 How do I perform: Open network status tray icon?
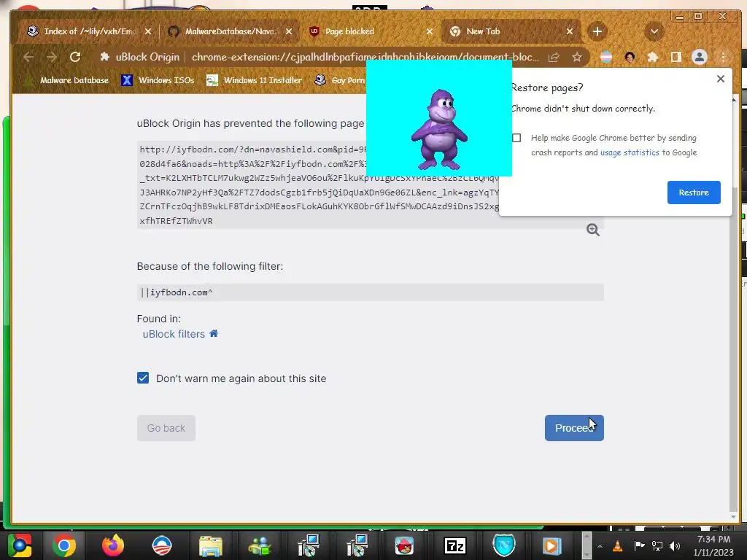pos(657,545)
